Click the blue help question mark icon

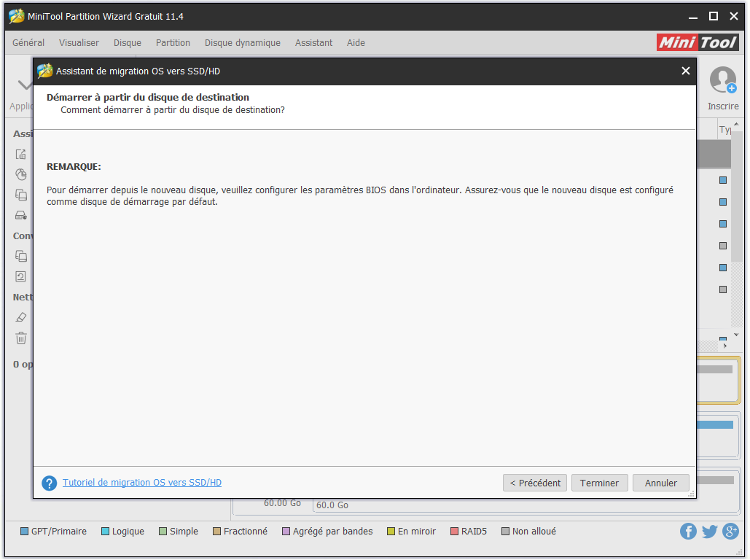coord(50,483)
